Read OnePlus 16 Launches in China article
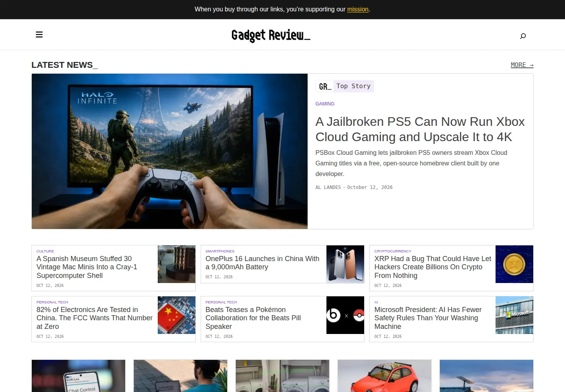 pos(262,263)
